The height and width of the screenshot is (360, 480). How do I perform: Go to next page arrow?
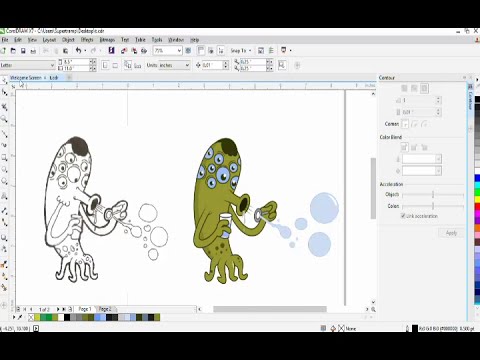coord(58,309)
